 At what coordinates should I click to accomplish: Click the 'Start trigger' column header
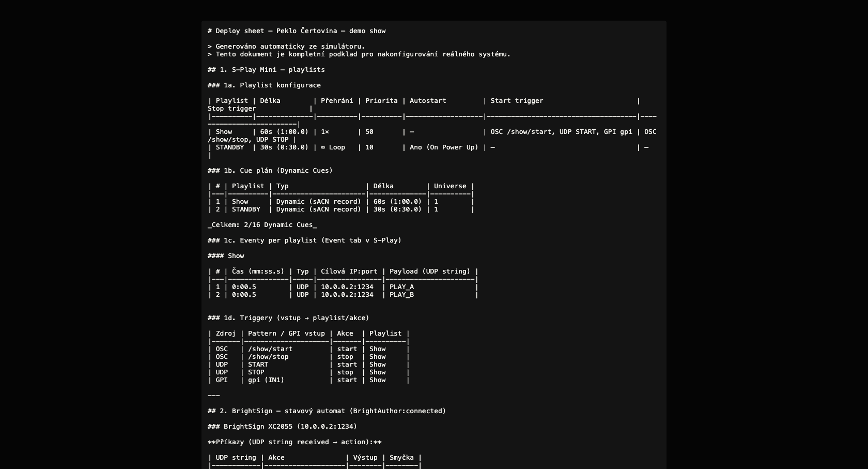(x=517, y=101)
